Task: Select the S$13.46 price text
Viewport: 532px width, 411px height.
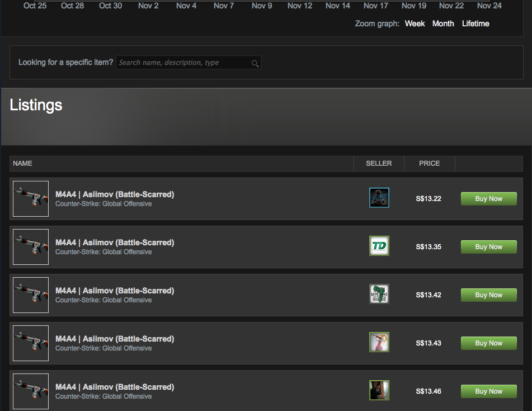Action: coord(429,391)
